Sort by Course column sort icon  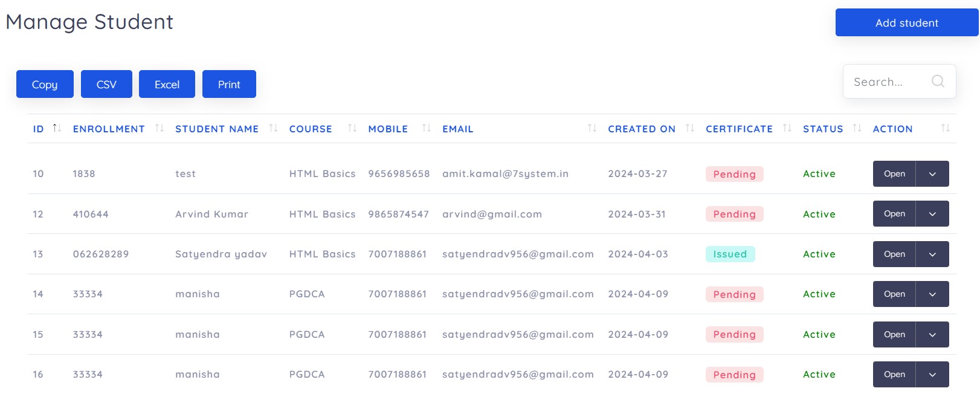pos(352,128)
